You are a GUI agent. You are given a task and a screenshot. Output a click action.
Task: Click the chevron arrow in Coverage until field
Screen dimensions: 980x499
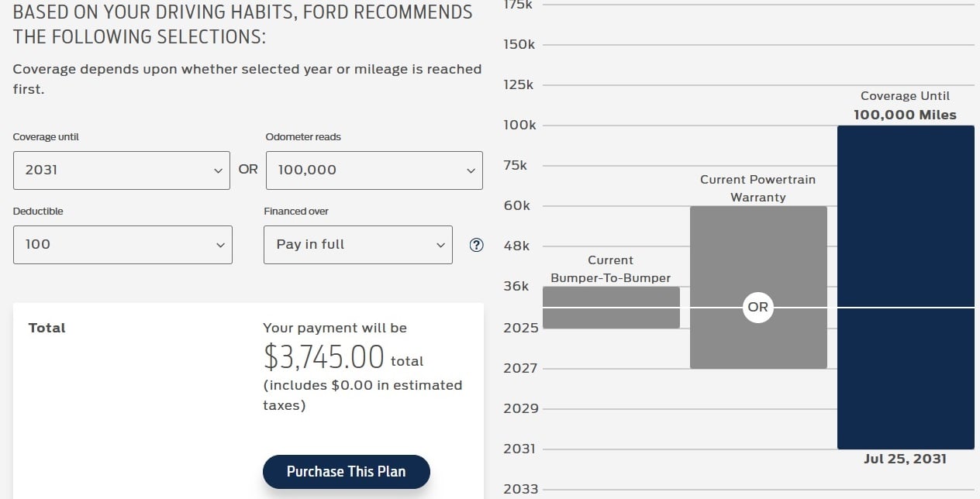(x=218, y=171)
